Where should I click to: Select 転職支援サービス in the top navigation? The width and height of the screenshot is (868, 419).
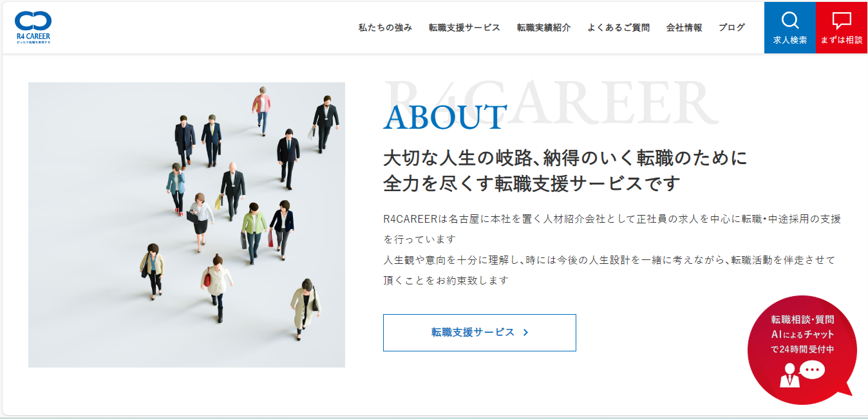tap(464, 28)
